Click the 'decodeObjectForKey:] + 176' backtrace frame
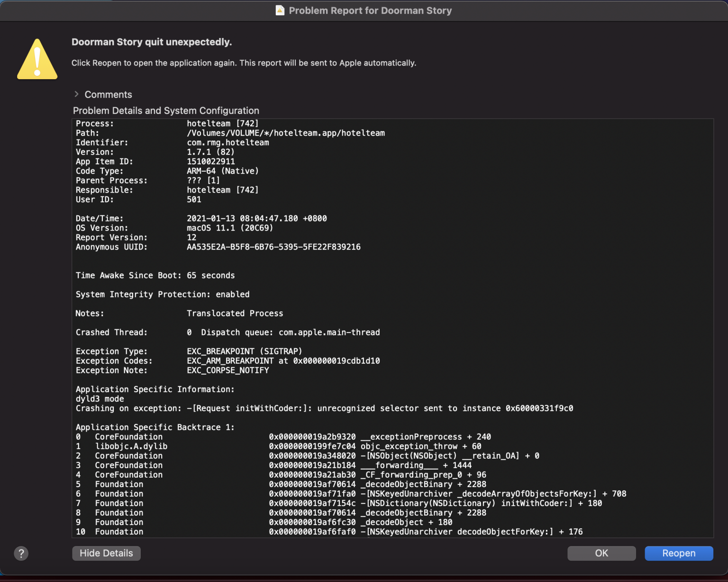The image size is (728, 582). tap(472, 532)
